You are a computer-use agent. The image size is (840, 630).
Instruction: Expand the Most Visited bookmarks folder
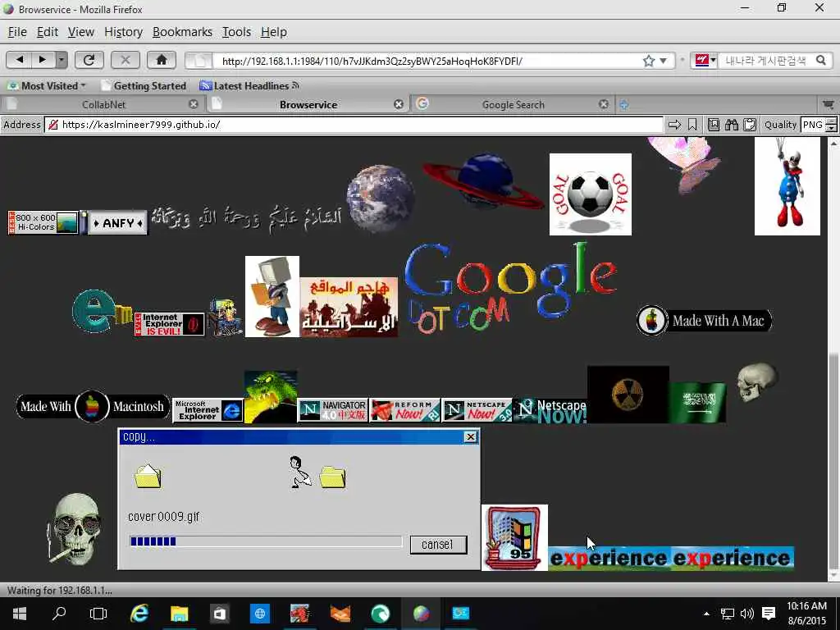47,85
